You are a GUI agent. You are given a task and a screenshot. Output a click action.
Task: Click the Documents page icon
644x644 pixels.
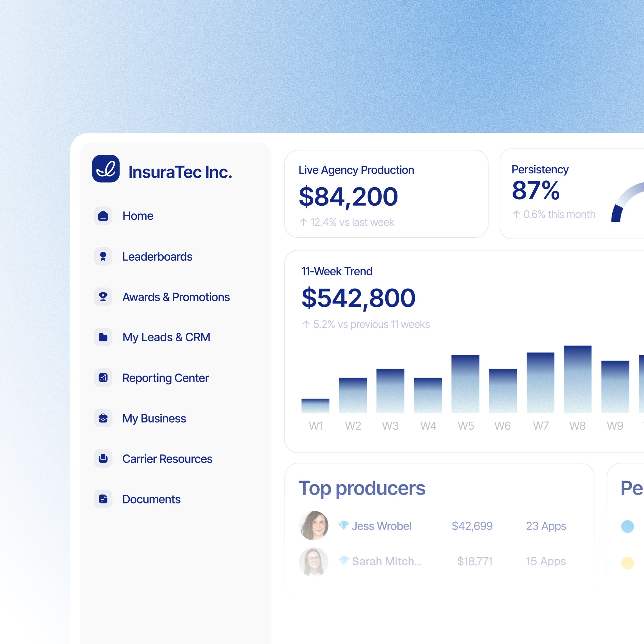click(x=103, y=499)
